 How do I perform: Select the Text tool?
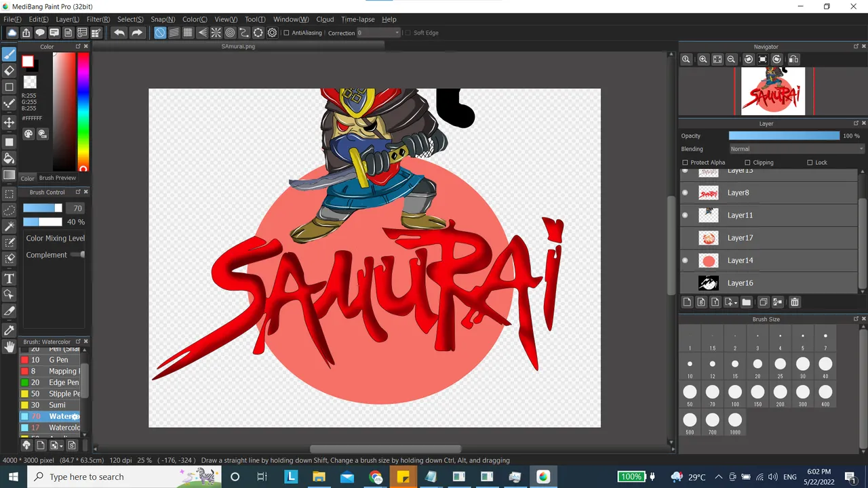tap(9, 279)
